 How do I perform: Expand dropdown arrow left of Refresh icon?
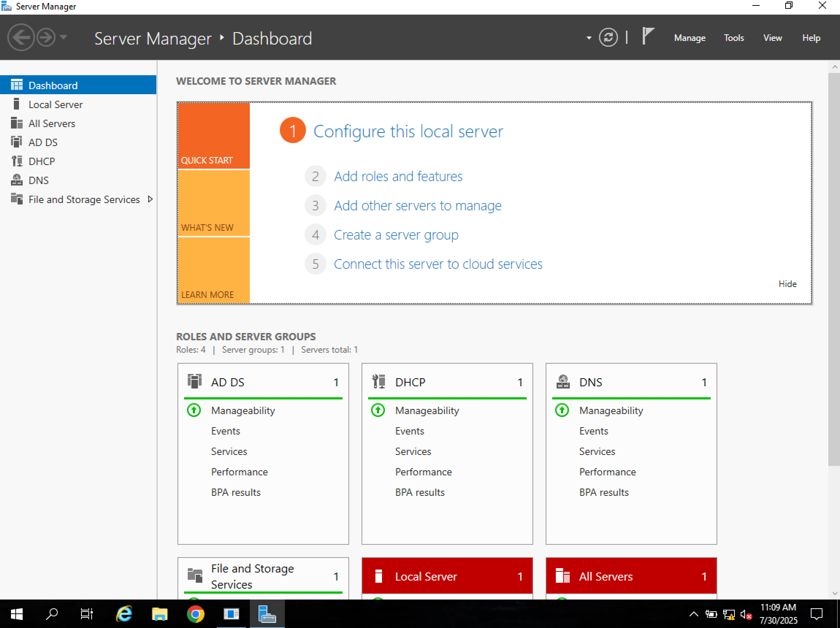pos(589,38)
